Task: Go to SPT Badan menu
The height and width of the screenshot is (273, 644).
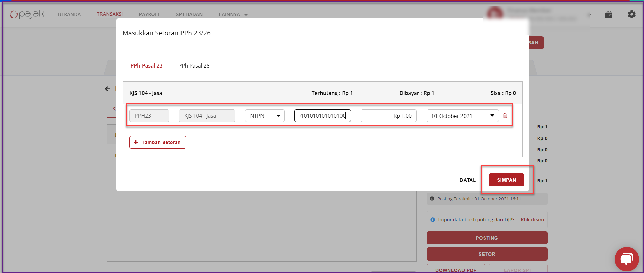Action: click(x=189, y=14)
